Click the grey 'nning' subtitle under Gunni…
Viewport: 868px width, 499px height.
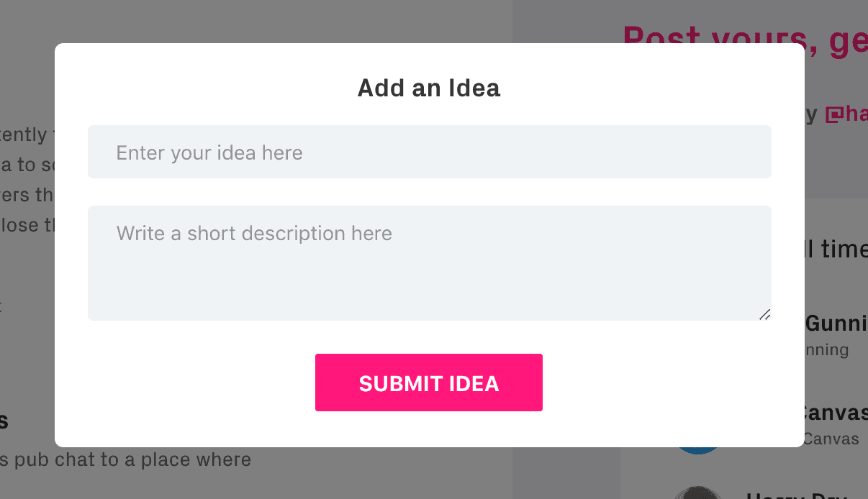click(x=828, y=350)
